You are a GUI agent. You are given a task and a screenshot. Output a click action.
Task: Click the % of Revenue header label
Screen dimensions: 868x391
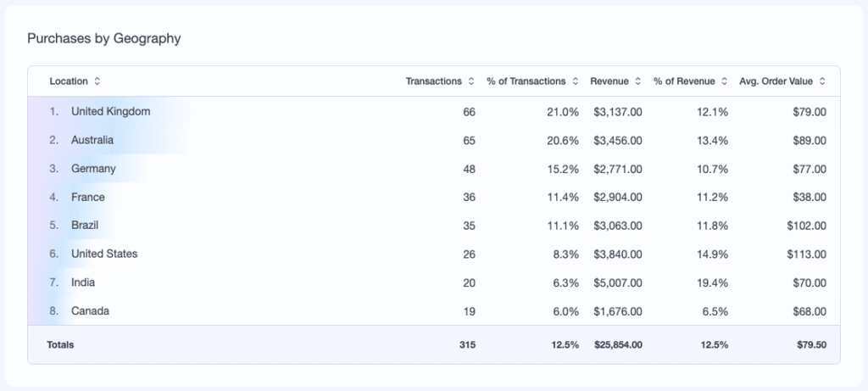684,81
